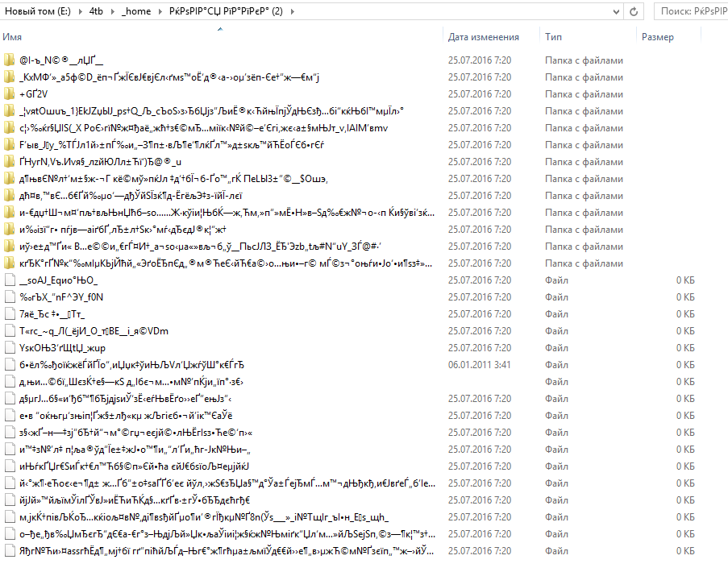The height and width of the screenshot is (568, 728).
Task: Expand chevron after '_home' breadcrumb
Action: point(160,11)
